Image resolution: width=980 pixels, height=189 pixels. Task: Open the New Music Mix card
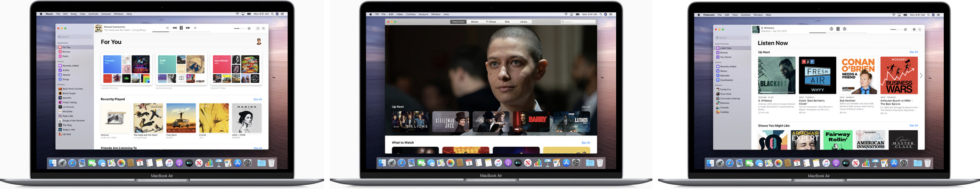pyautogui.click(x=236, y=69)
